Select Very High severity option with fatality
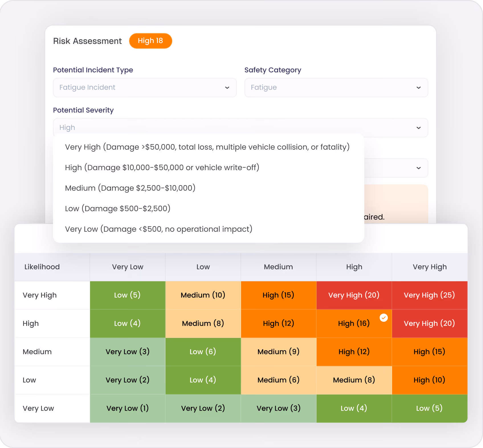 pyautogui.click(x=207, y=147)
